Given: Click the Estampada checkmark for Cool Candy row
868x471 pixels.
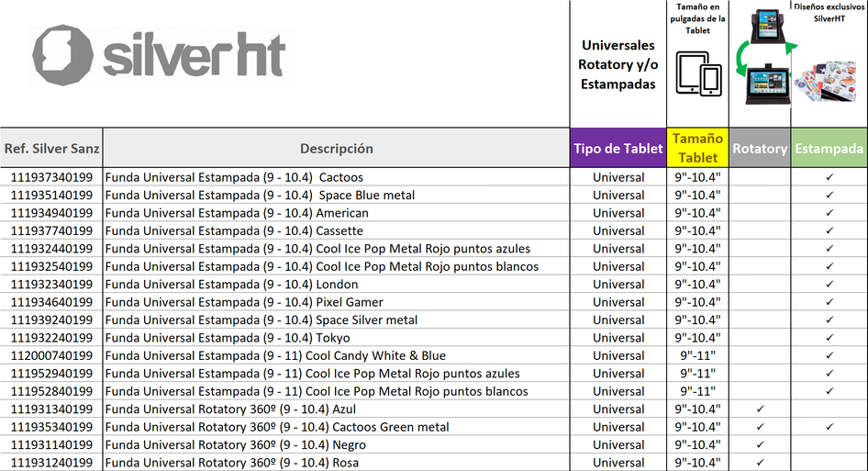Looking at the screenshot, I should pos(829,355).
